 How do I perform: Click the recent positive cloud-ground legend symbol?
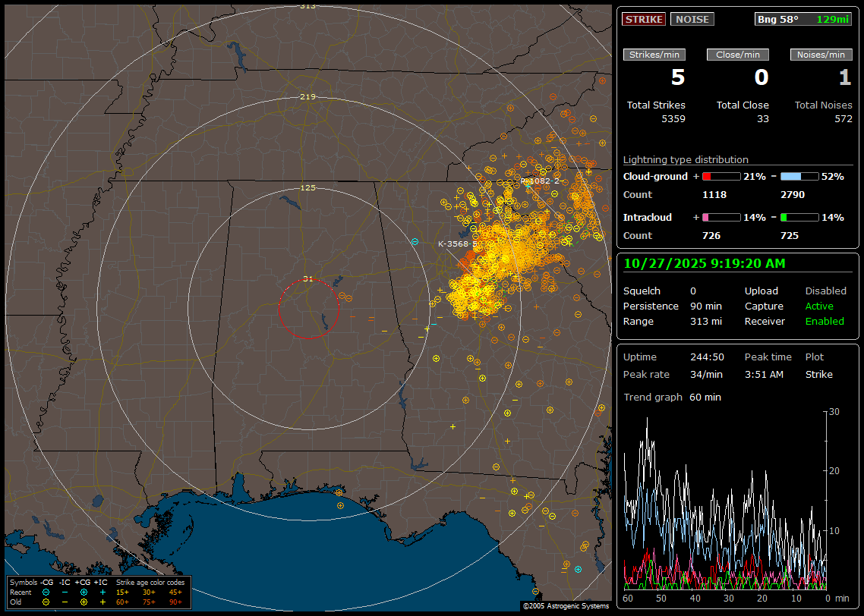tap(83, 592)
